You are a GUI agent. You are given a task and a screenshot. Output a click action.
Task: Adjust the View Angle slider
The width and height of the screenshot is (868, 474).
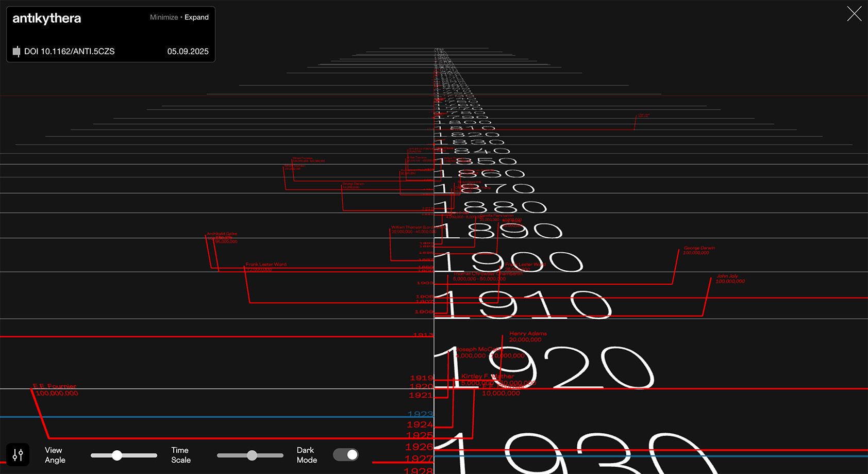point(124,455)
